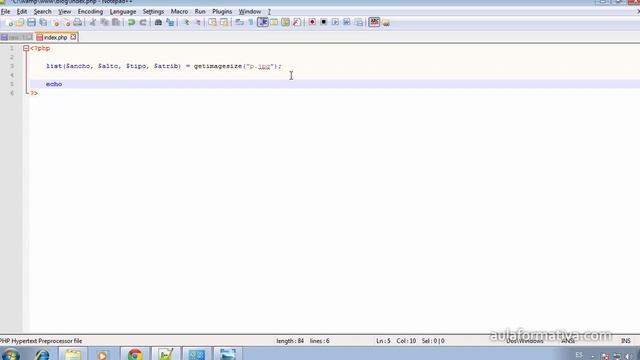Click the Cut scissors toolbar icon
This screenshot has height=360, width=640.
(93, 22)
